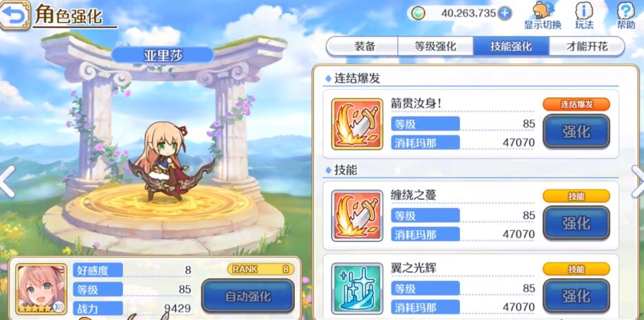Click 强化 button for 翼之光辉
The width and height of the screenshot is (644, 320).
click(576, 296)
